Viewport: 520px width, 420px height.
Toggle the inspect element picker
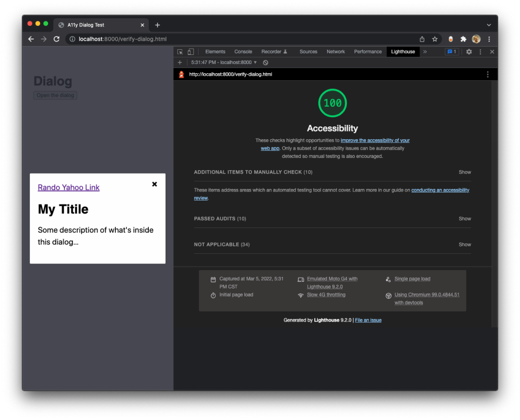(179, 51)
